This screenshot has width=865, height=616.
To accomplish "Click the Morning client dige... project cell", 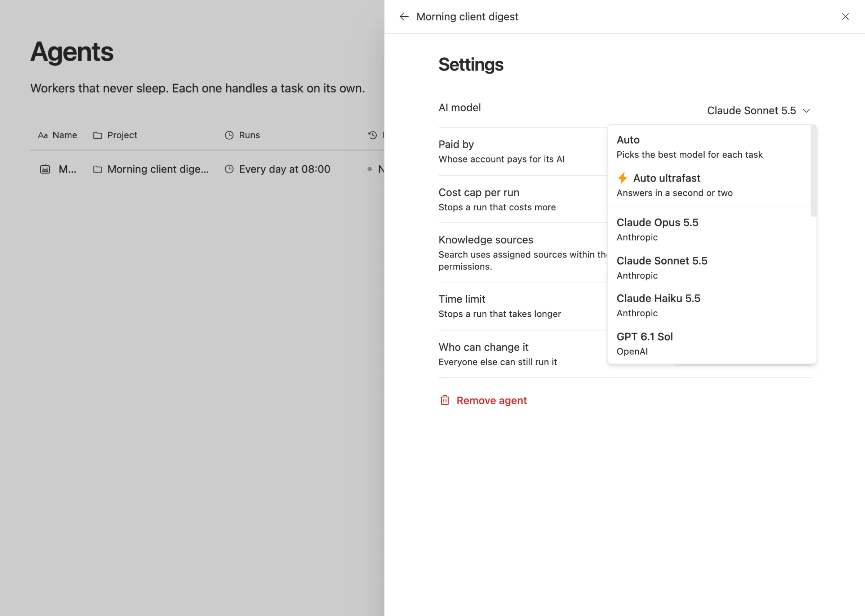I will click(x=151, y=169).
